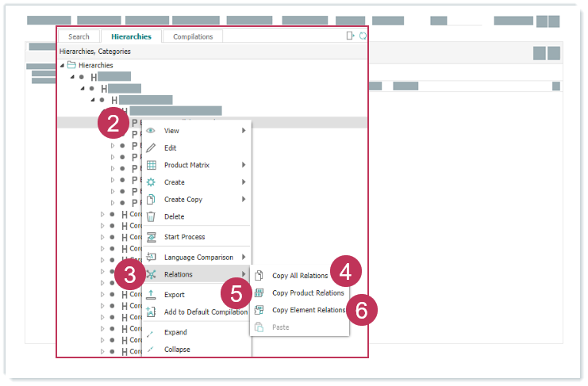The height and width of the screenshot is (386, 588).
Task: Open the Create submenu arrow
Action: tap(244, 182)
